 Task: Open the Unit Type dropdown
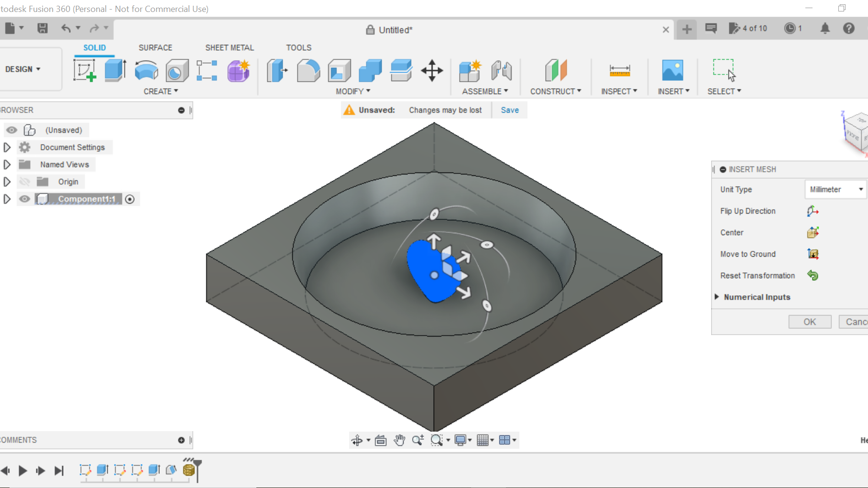tap(835, 189)
